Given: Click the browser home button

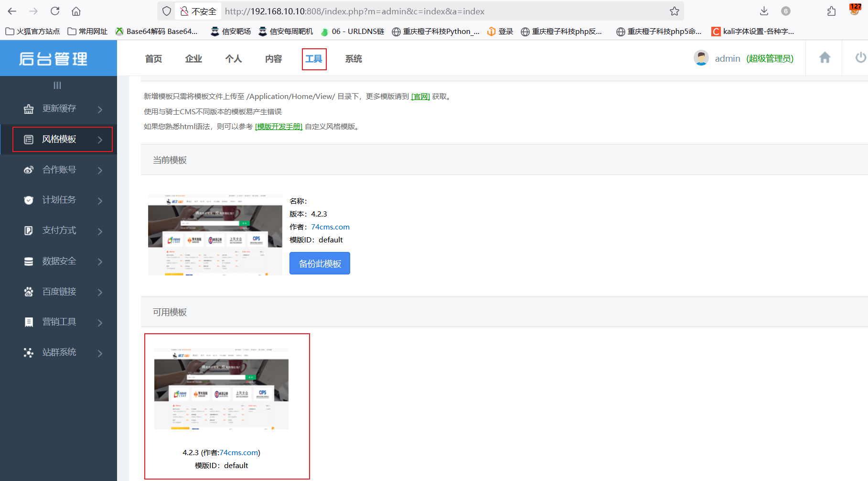Looking at the screenshot, I should tap(76, 11).
